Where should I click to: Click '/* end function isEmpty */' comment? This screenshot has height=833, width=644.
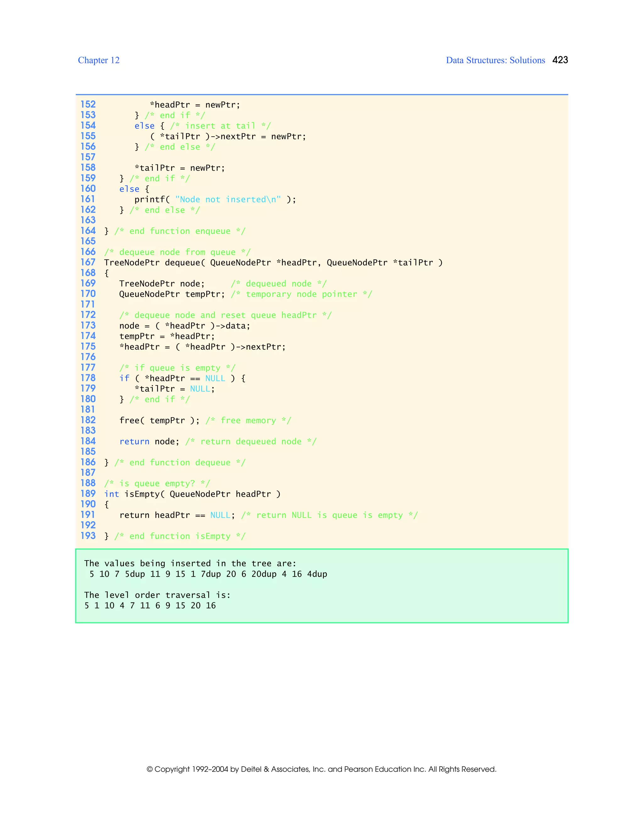point(180,536)
